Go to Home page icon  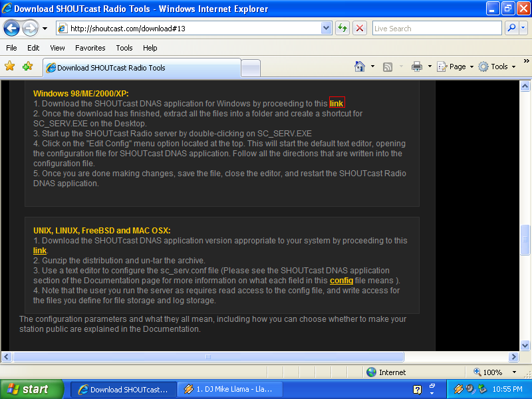pos(360,66)
